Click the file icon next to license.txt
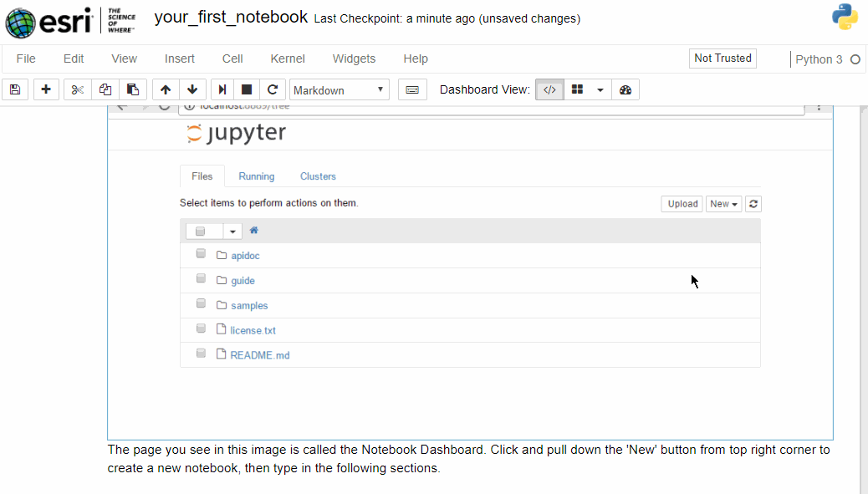Screen dimensions: 868x494 (x=221, y=329)
